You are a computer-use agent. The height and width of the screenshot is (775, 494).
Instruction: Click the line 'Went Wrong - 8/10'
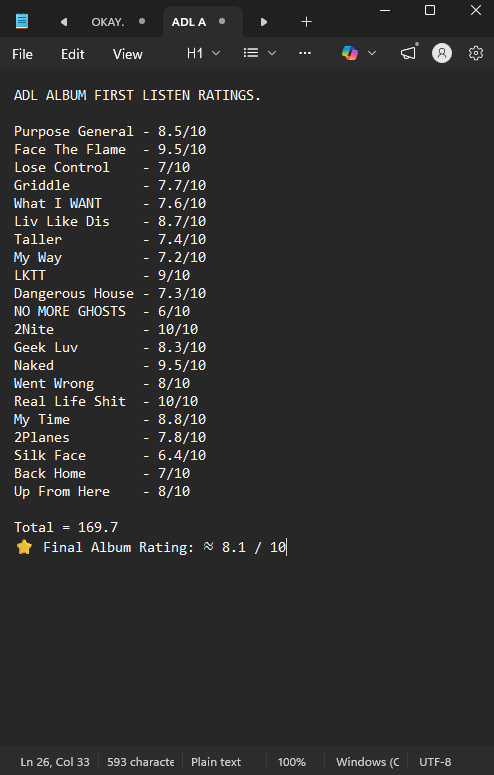click(x=102, y=384)
